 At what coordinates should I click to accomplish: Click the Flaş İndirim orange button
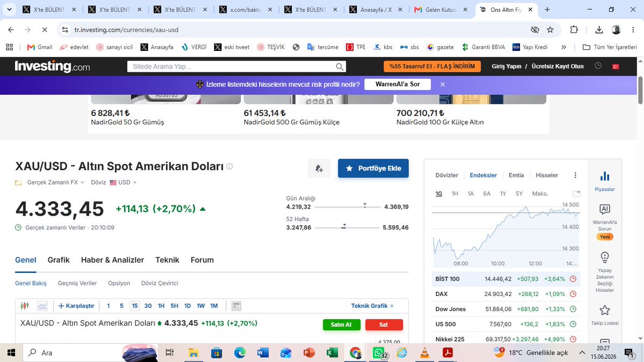tap(433, 66)
